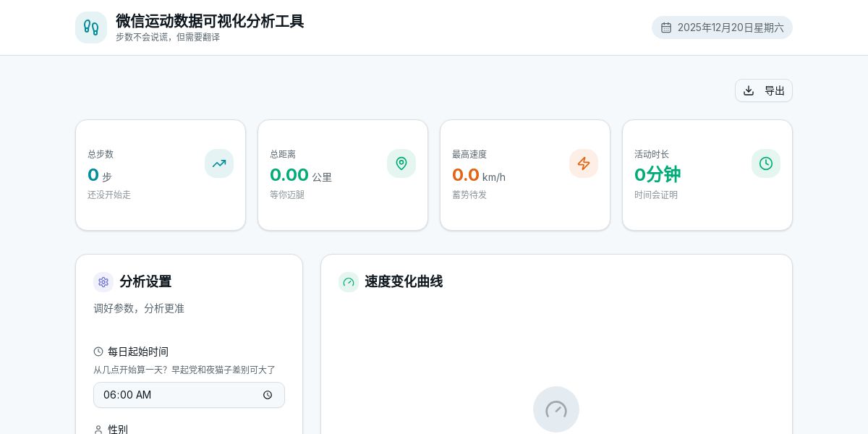
Task: Click the gear icon next to 分析设置
Action: click(x=103, y=282)
